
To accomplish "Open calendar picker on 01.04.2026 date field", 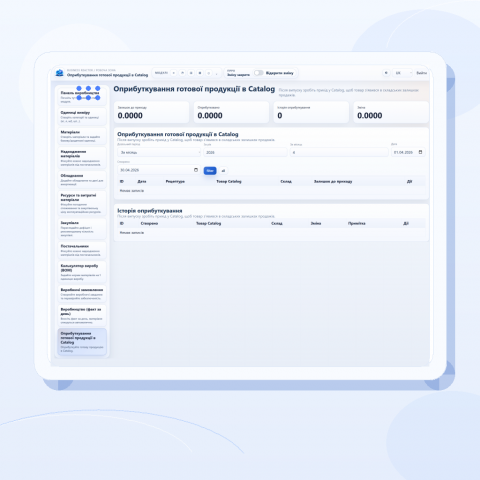I will coord(420,152).
